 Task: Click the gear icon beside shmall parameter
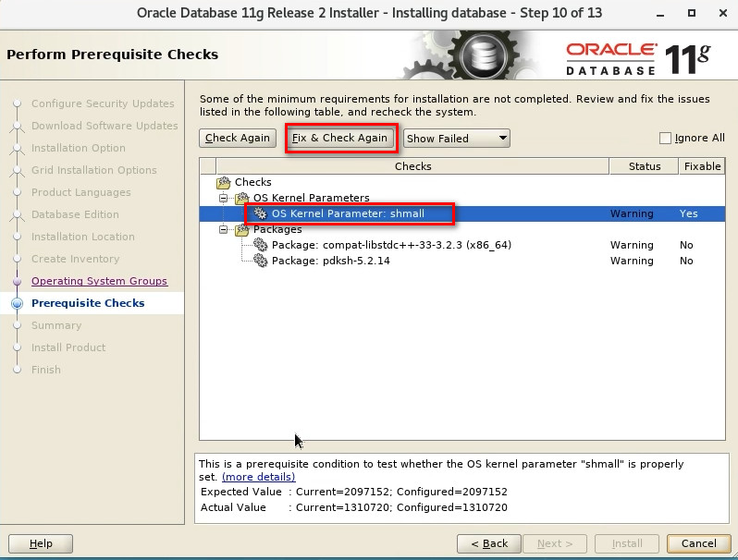point(261,213)
